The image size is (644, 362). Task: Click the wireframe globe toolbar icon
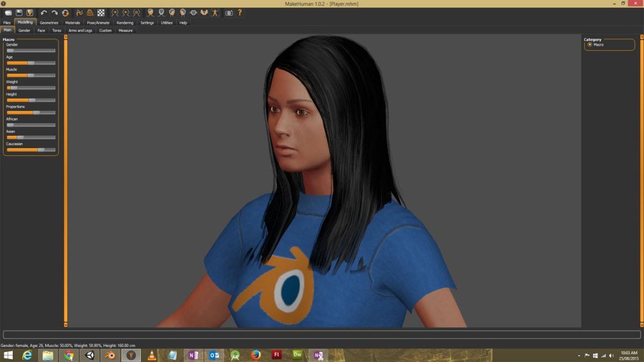(x=90, y=11)
